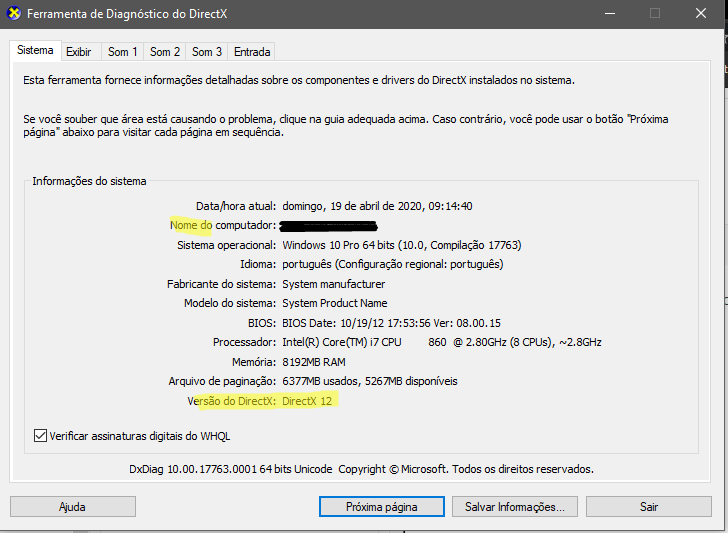Click the 8192MB RAM memory value

point(314,362)
